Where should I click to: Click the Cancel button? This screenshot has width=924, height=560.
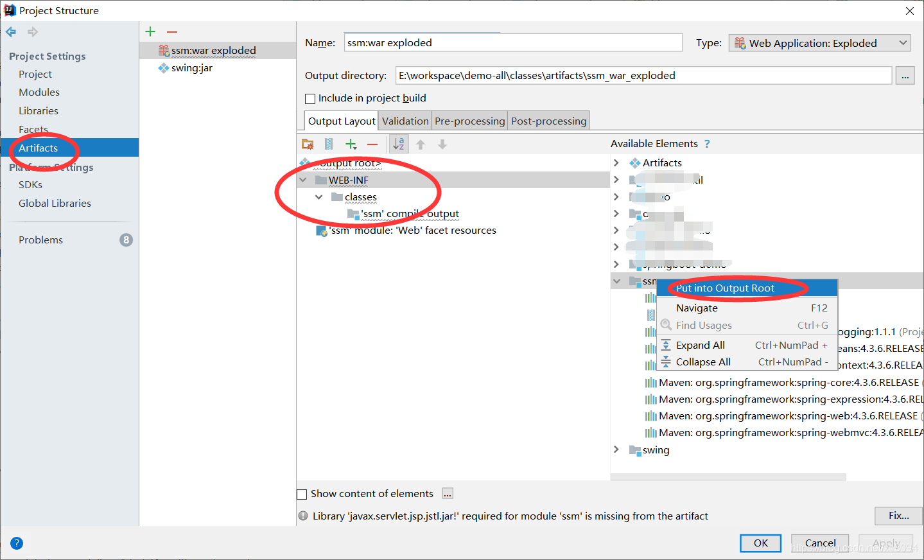pyautogui.click(x=819, y=543)
